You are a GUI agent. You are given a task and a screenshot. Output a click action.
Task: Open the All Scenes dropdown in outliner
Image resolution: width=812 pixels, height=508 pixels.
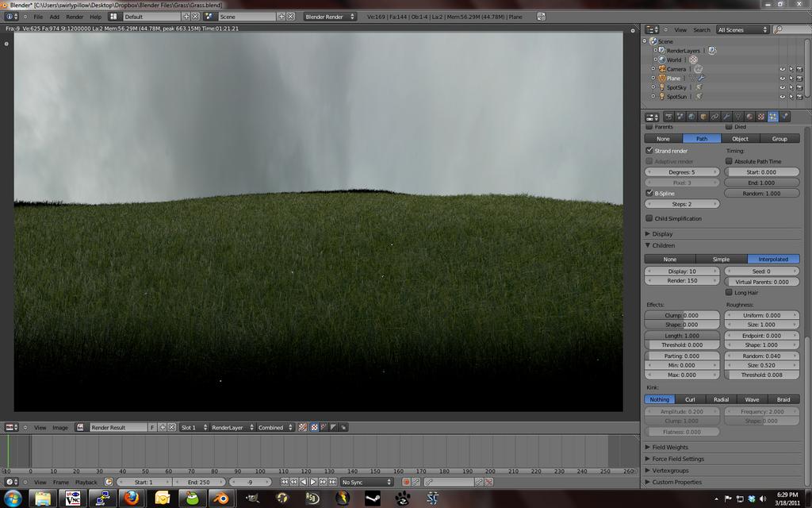(x=742, y=30)
